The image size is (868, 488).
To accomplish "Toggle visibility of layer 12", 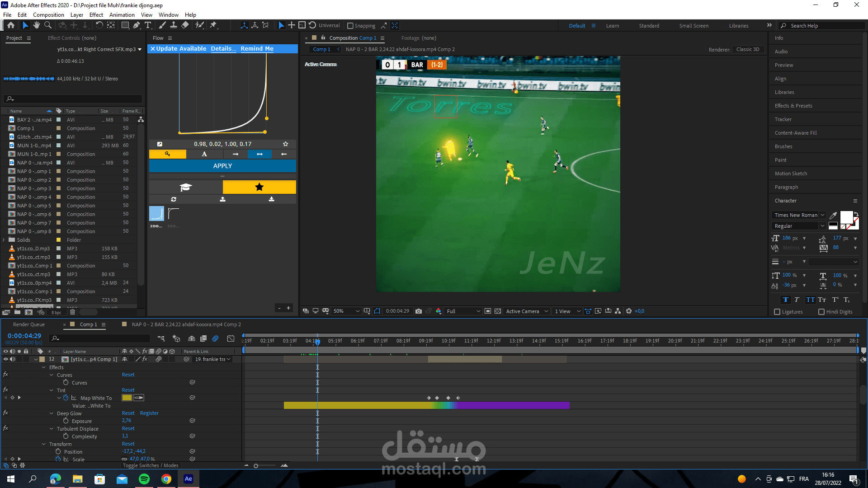I will pos(5,359).
